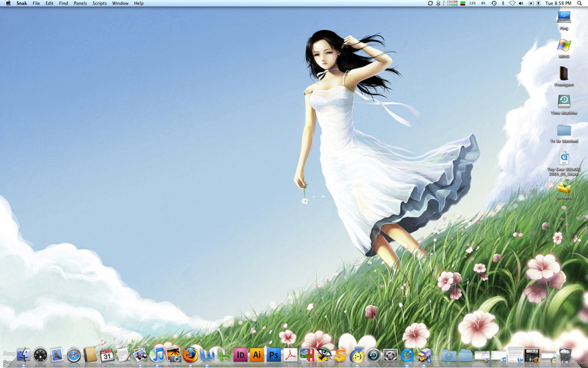Select the Top Gear video file

coord(564,164)
